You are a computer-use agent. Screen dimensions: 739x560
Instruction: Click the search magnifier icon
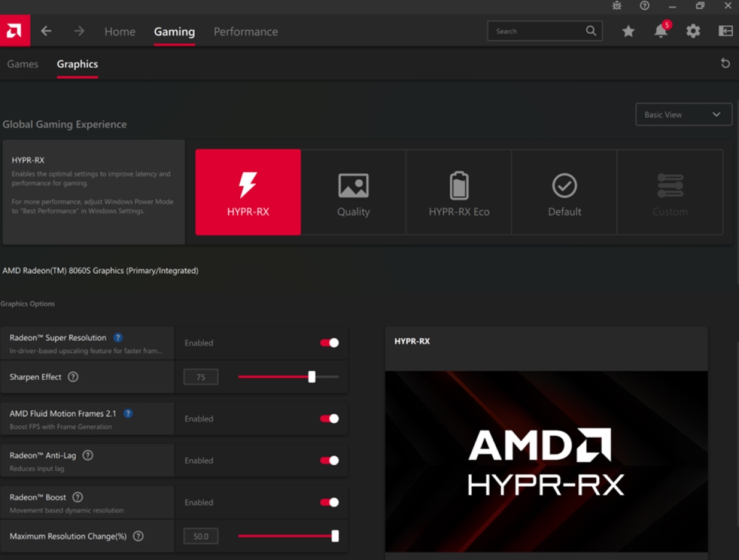[x=591, y=31]
